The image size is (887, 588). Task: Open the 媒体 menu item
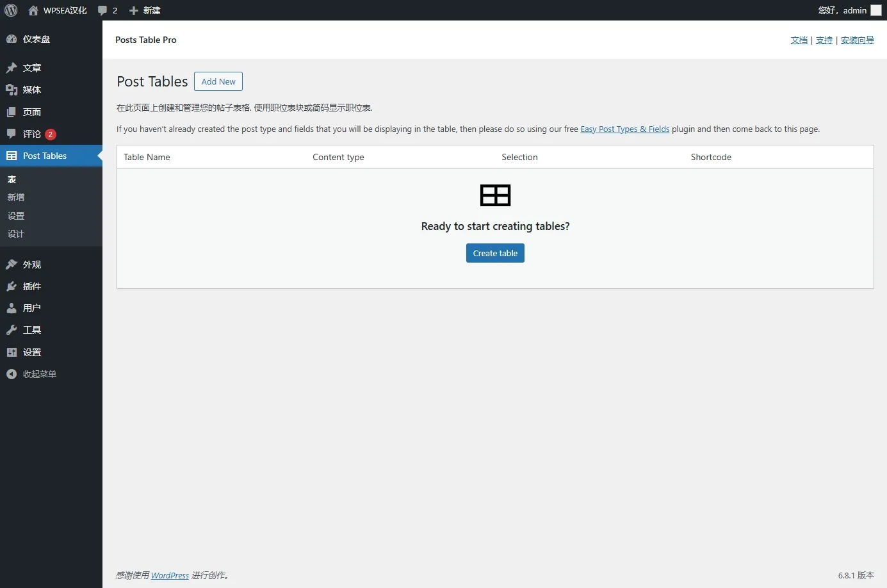click(51, 90)
